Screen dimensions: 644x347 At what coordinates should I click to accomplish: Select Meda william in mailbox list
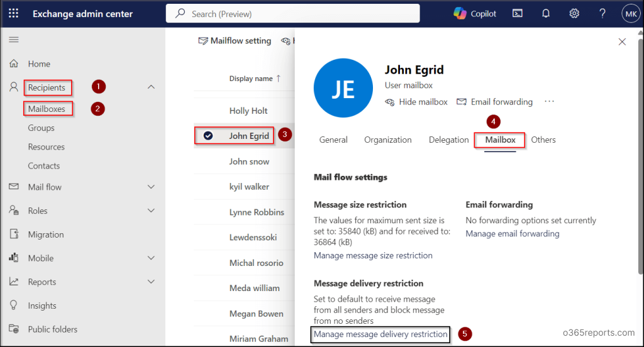[254, 288]
